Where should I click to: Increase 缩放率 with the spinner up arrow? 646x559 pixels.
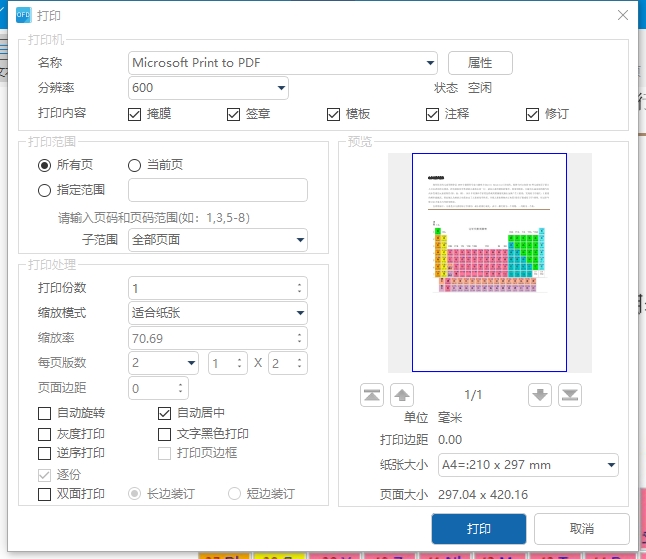[x=299, y=334]
